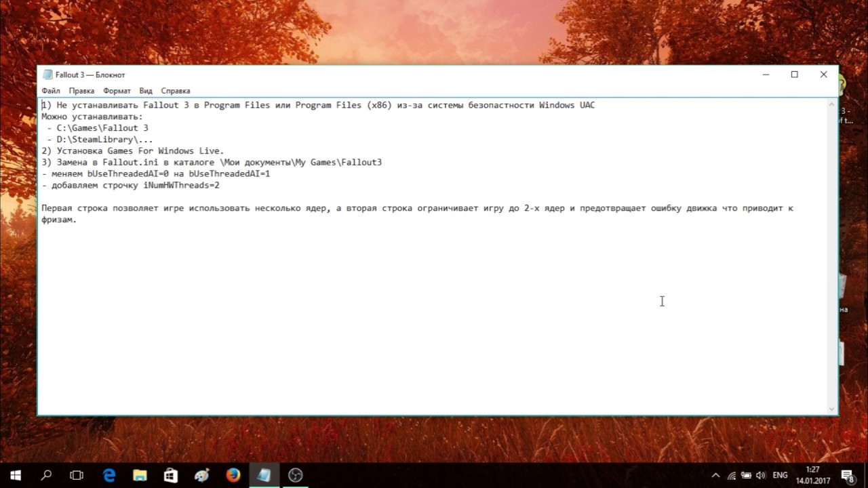
Task: Select the active Notepad taskbar button
Action: pos(264,475)
